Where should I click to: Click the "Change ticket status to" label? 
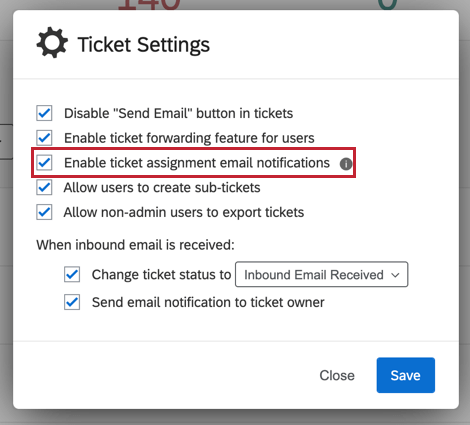tap(161, 275)
